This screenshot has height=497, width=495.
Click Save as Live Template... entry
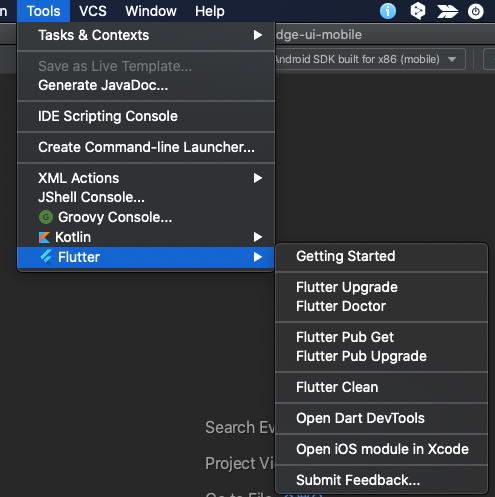click(x=146, y=66)
